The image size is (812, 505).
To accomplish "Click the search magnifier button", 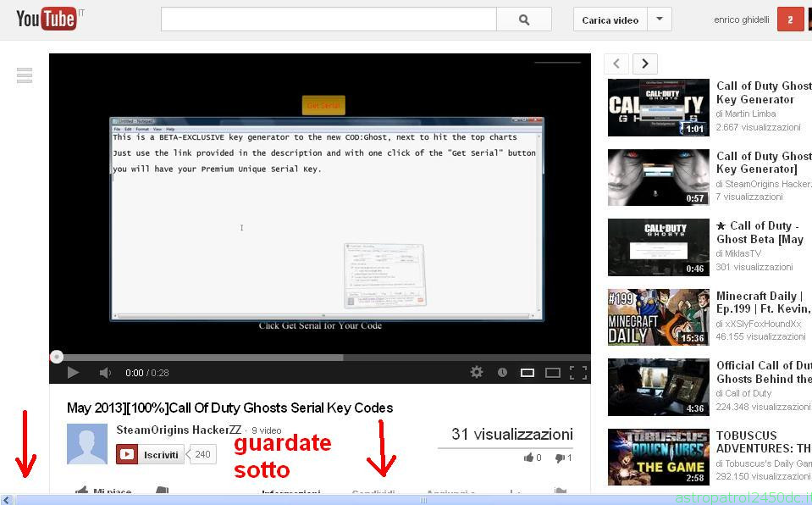I will [x=523, y=19].
